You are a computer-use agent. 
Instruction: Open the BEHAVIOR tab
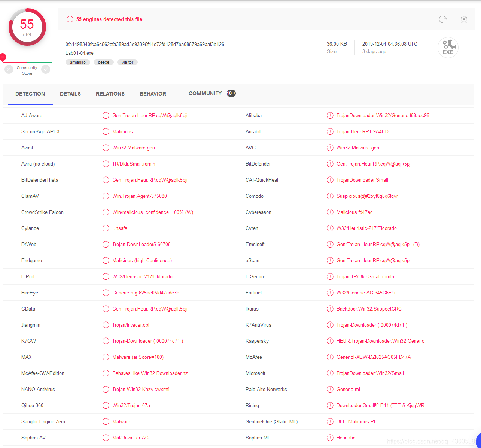point(153,94)
